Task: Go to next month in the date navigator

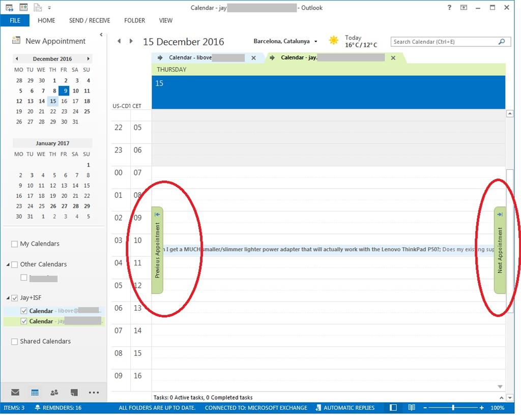Action: pyautogui.click(x=88, y=59)
